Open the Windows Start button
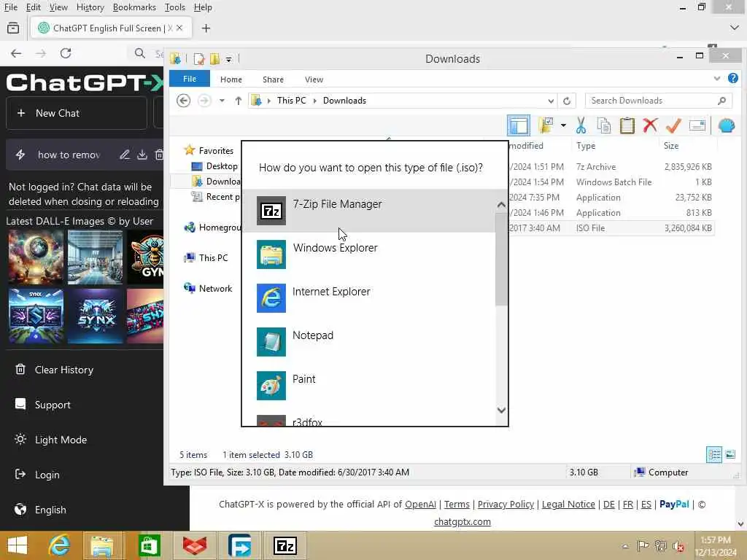The image size is (747, 560). [18, 545]
